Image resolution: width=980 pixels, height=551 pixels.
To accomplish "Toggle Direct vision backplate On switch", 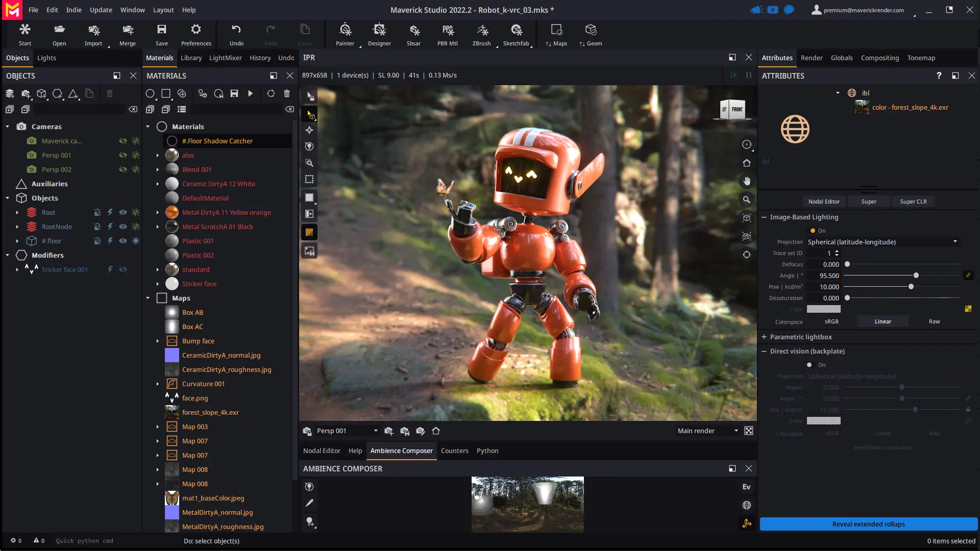I will pyautogui.click(x=810, y=365).
